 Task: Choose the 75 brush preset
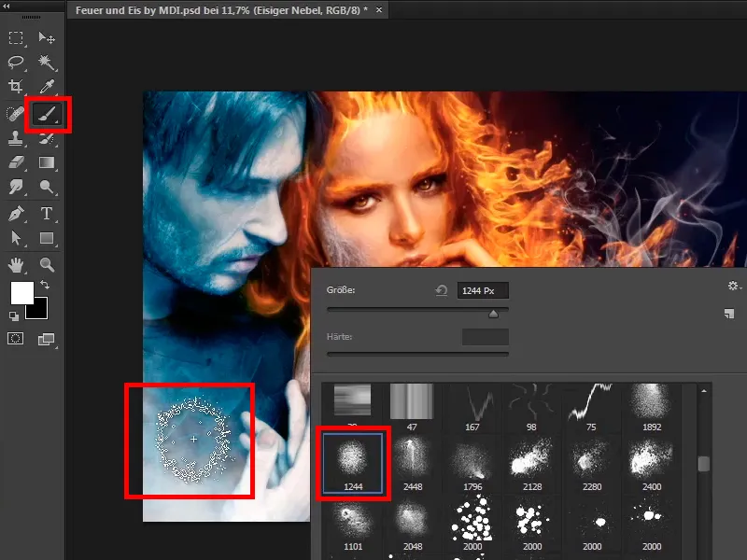click(592, 407)
